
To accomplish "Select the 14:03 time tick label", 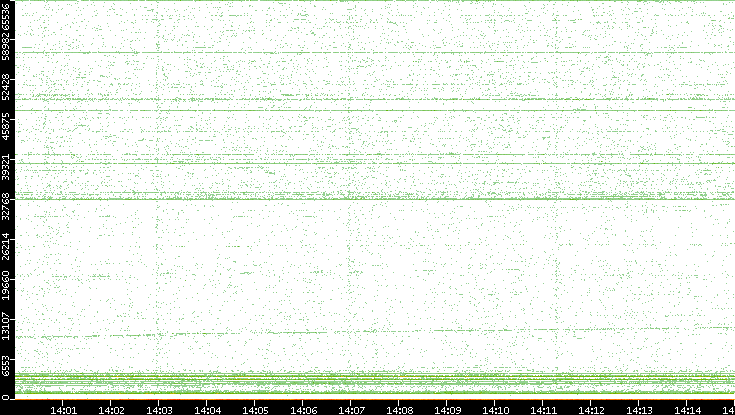I will click(159, 410).
